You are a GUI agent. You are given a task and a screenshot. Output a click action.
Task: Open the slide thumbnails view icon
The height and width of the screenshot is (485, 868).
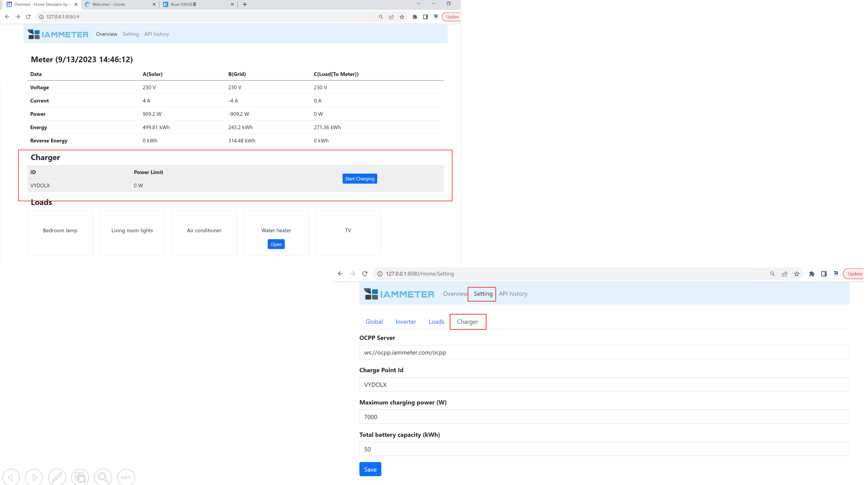click(80, 477)
